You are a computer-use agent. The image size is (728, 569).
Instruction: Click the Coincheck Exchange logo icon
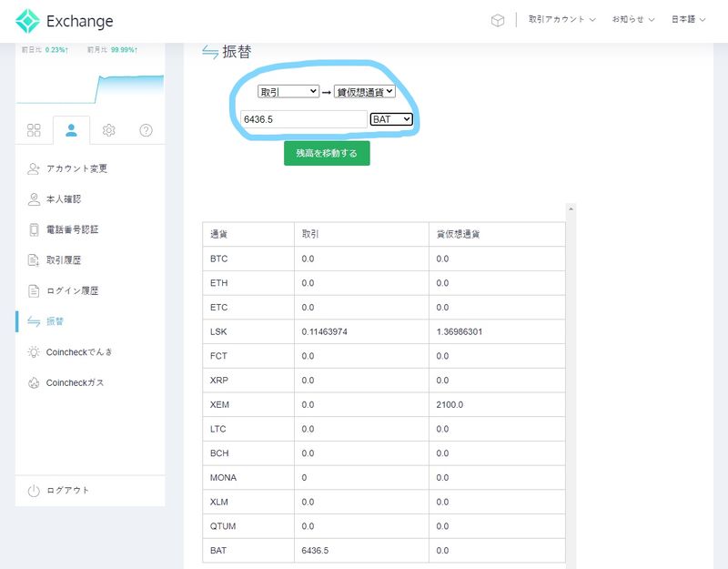(28, 21)
